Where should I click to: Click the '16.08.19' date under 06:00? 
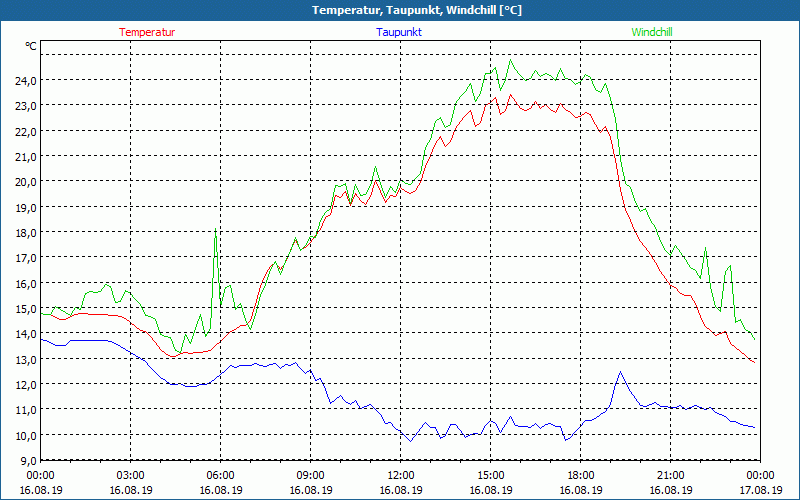pos(220,490)
